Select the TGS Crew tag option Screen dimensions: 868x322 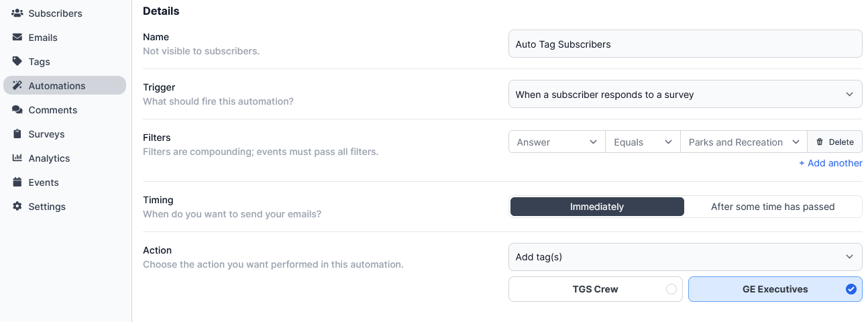click(x=595, y=290)
